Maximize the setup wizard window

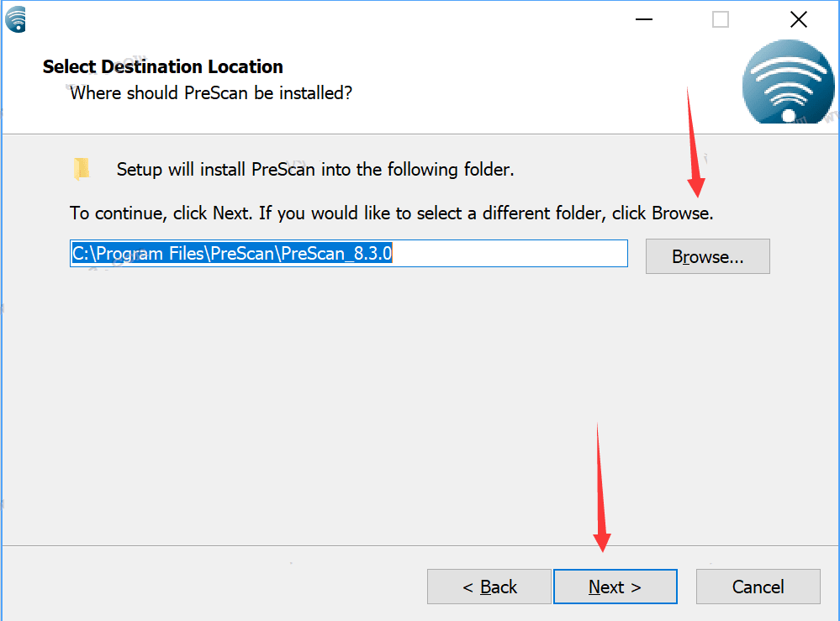coord(721,18)
